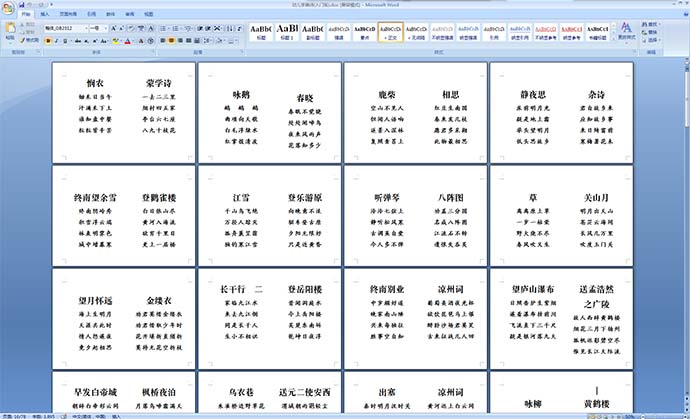This screenshot has width=690, height=419.
Task: Expand the styles gallery More arrow
Action: click(x=613, y=39)
